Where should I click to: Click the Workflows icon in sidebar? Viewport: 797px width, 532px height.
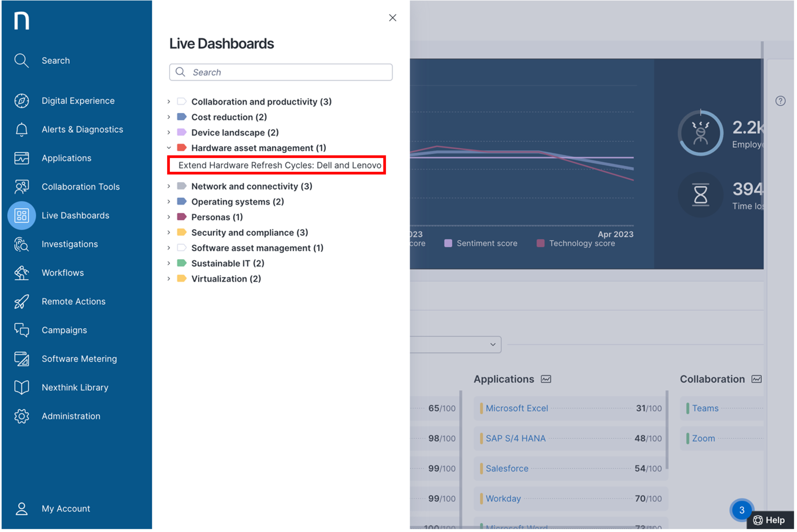tap(21, 273)
